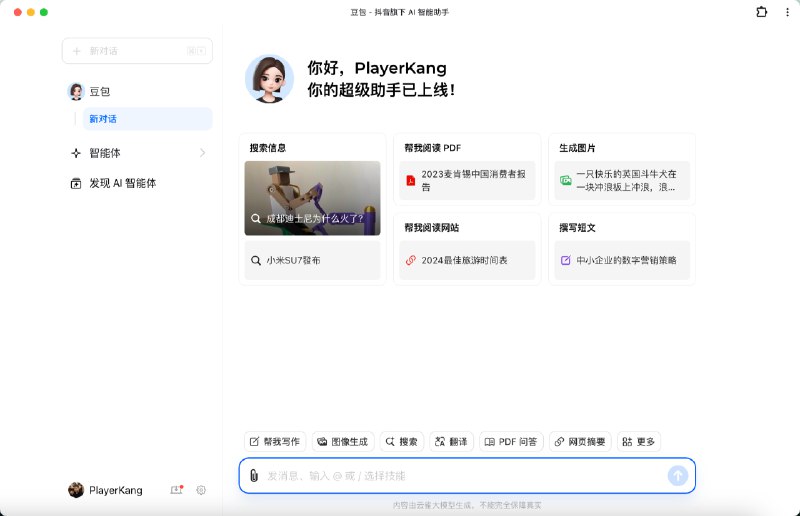The image size is (800, 516).
Task: Open the PlayerKang account name
Action: tap(116, 490)
